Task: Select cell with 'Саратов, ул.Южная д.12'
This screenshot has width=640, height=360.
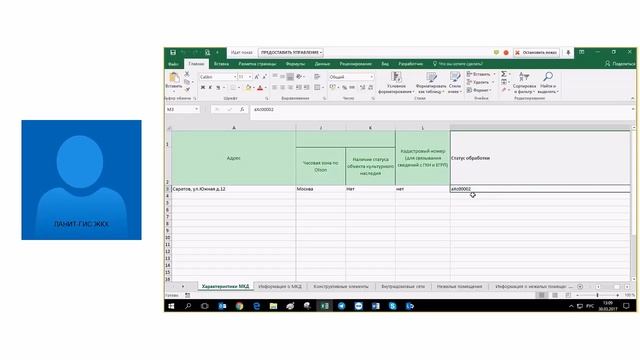Action: [x=233, y=189]
